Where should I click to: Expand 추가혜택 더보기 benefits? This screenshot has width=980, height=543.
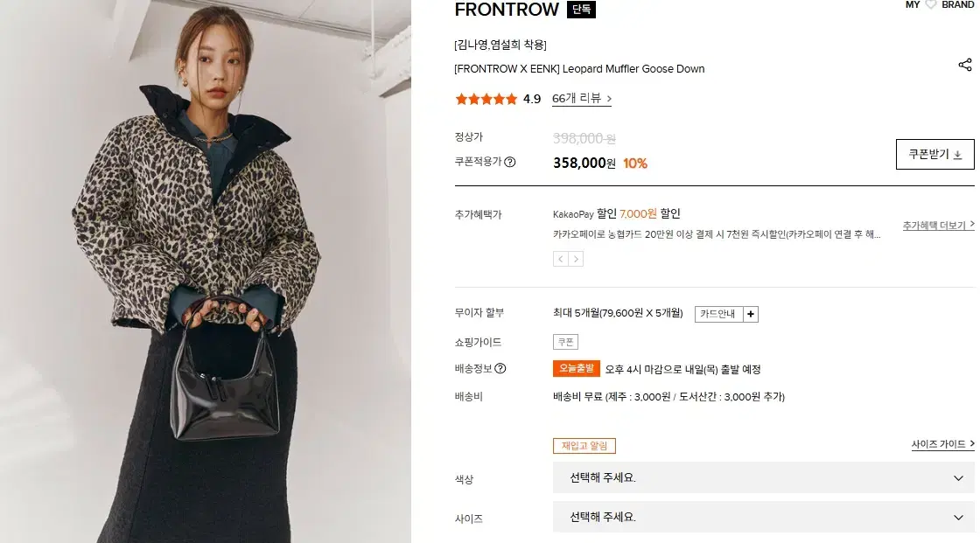(938, 226)
